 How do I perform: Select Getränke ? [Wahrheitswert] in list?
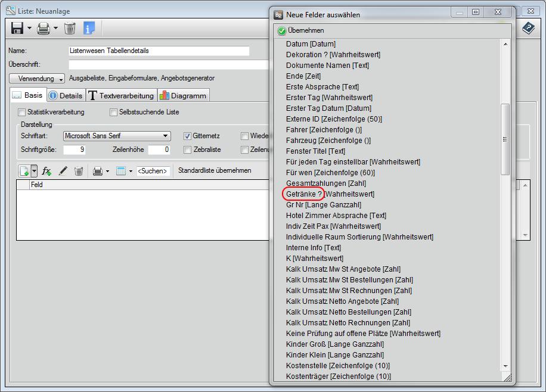coord(330,194)
